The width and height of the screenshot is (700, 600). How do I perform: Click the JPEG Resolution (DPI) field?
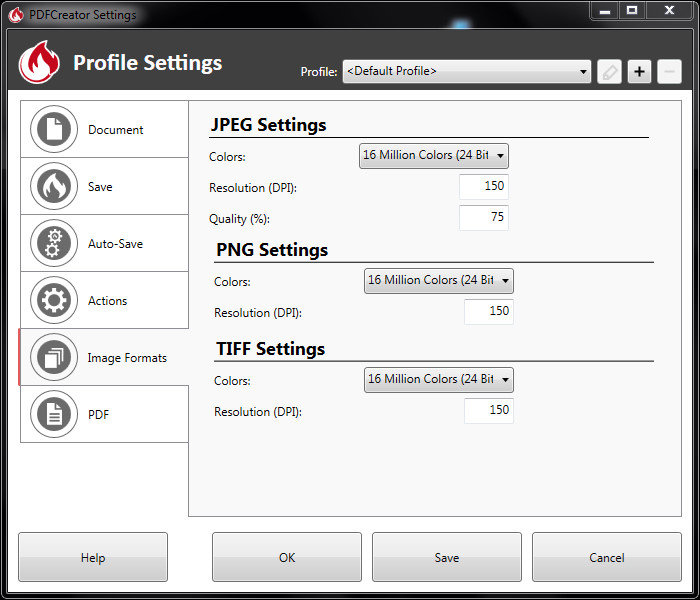click(484, 187)
